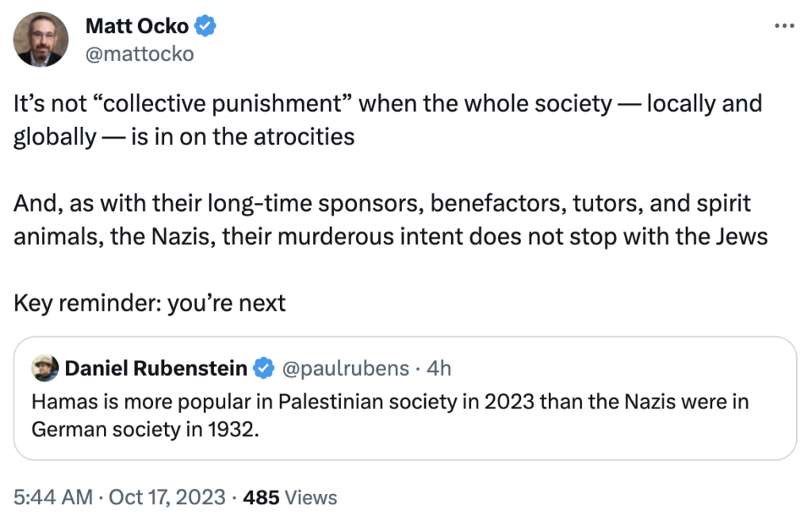The height and width of the screenshot is (521, 812).
Task: Click the paragraph starting "And, as with"
Action: coord(381,220)
